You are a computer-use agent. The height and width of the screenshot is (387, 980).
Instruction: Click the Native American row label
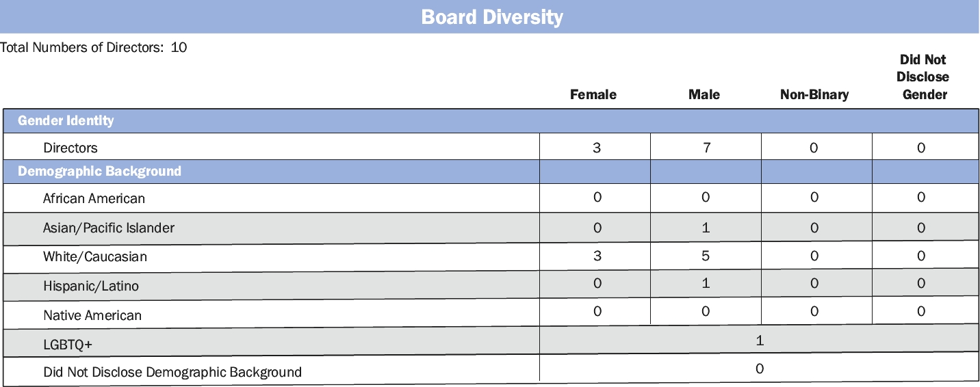click(92, 315)
